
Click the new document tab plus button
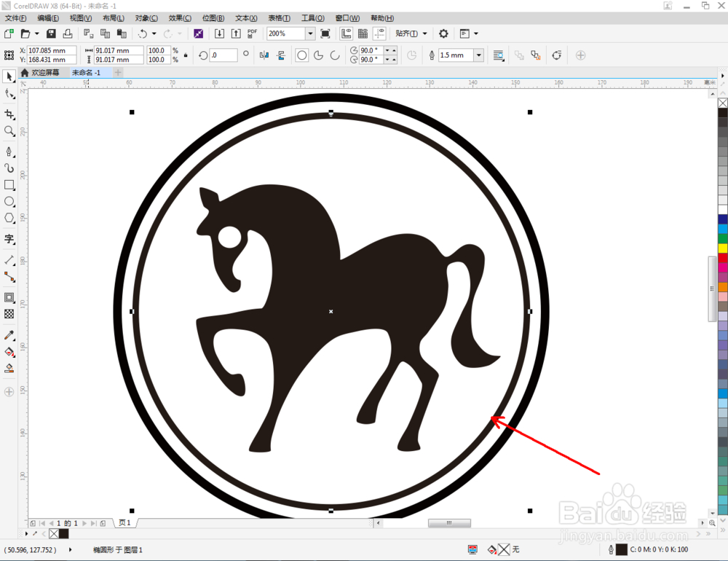point(118,73)
